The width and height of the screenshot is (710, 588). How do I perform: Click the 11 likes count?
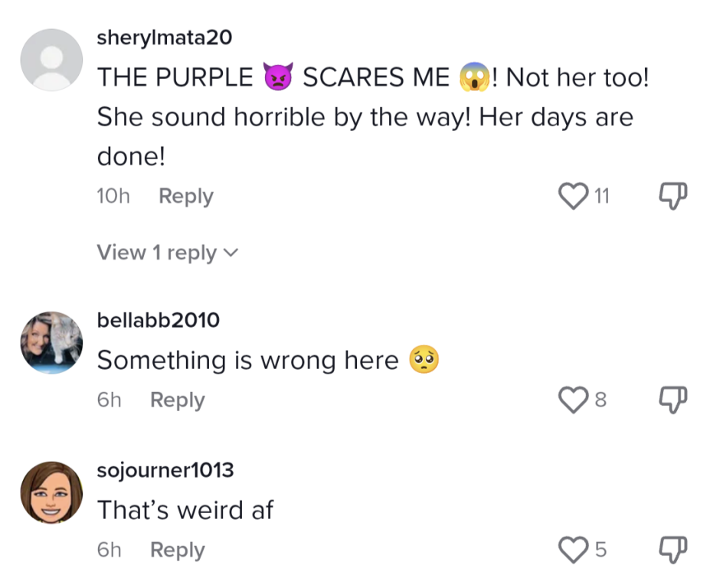[x=602, y=197]
